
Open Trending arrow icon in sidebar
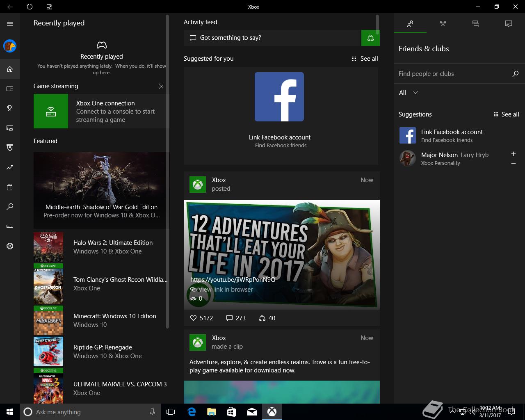click(x=10, y=167)
